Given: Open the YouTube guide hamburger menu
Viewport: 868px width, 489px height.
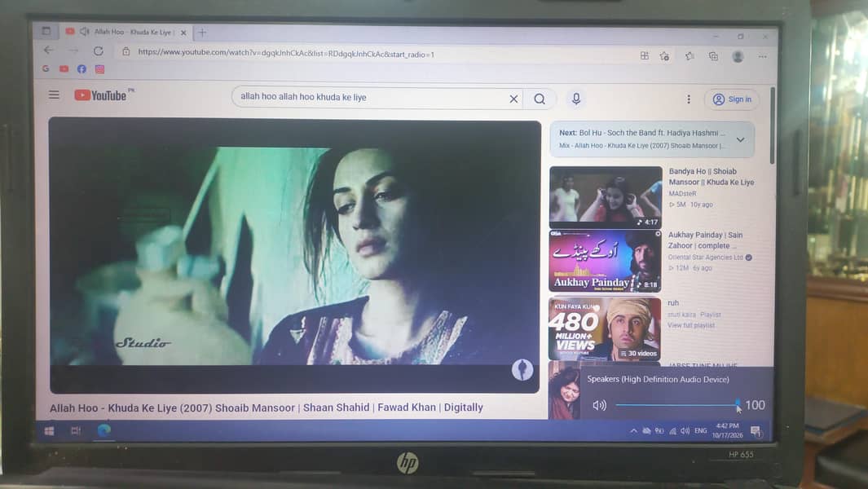Looking at the screenshot, I should click(x=54, y=95).
